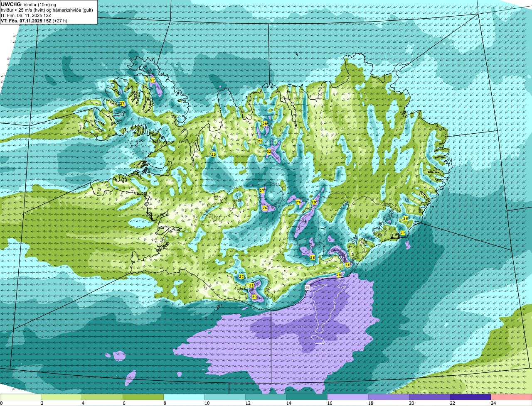This screenshot has width=532, height=406.
Task: Pick the 20–22 m/s violet legend swatch
Action: [x=430, y=397]
